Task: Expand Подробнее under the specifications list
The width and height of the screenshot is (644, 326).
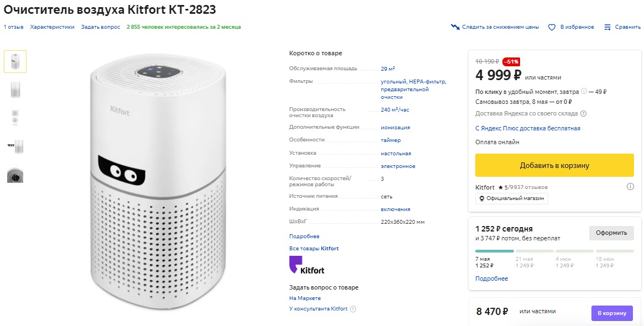Action: point(304,236)
